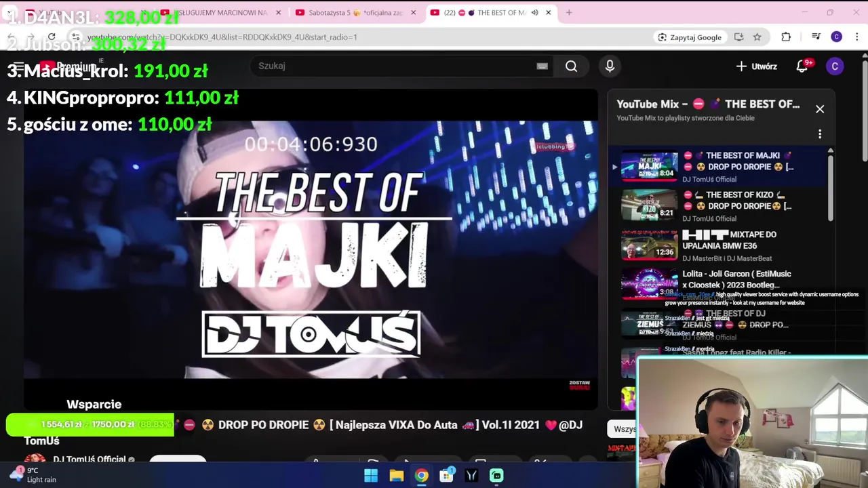Click the YouTube search magnifier button
Image resolution: width=868 pixels, height=488 pixels.
point(571,66)
